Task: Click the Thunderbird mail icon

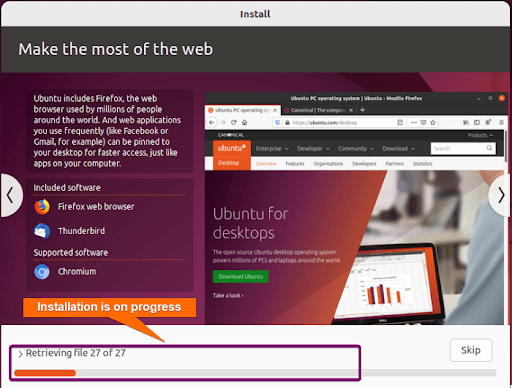Action: [x=42, y=231]
